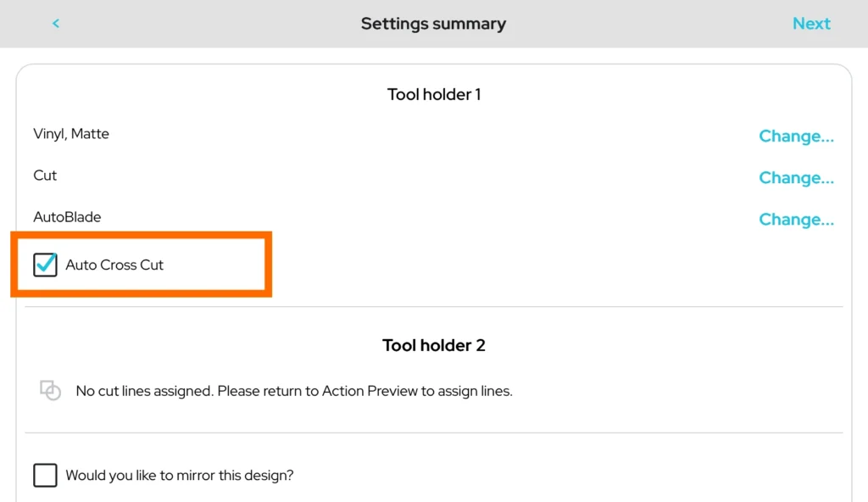
Task: Click the checkmark inside the Auto Cross Cut box
Action: point(46,264)
